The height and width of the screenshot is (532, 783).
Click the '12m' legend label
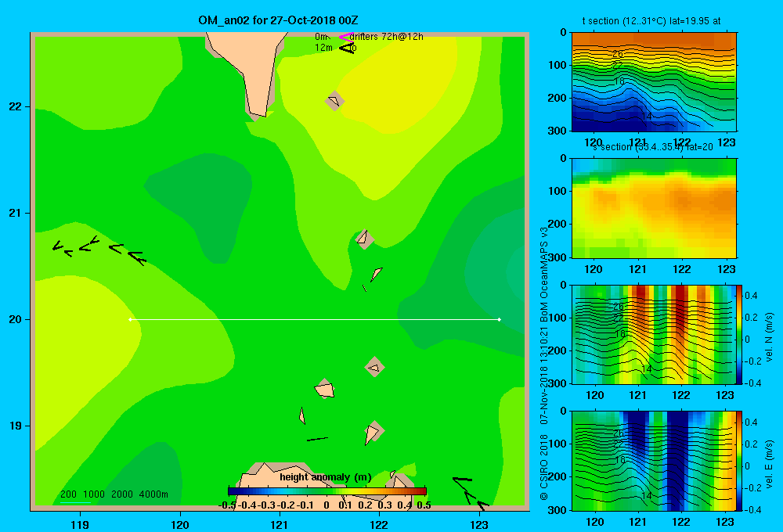[x=323, y=48]
